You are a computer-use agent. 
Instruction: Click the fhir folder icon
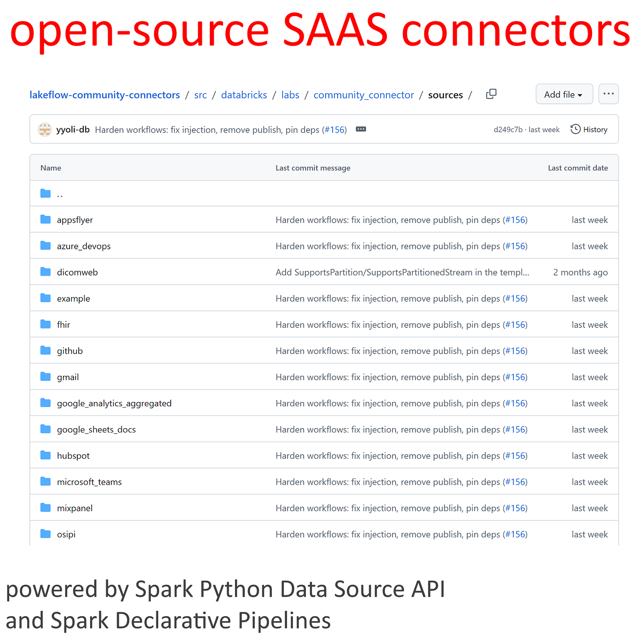(x=46, y=324)
